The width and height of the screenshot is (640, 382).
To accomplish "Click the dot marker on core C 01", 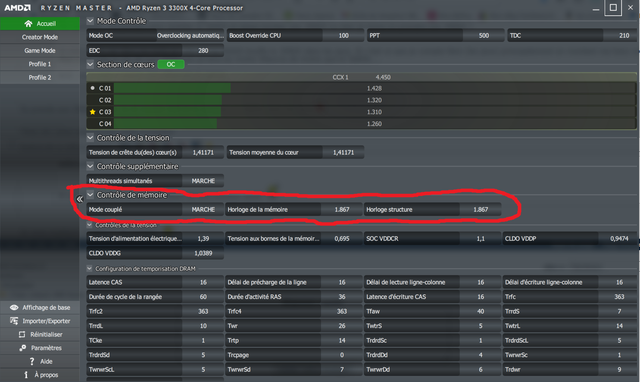I will coord(92,88).
